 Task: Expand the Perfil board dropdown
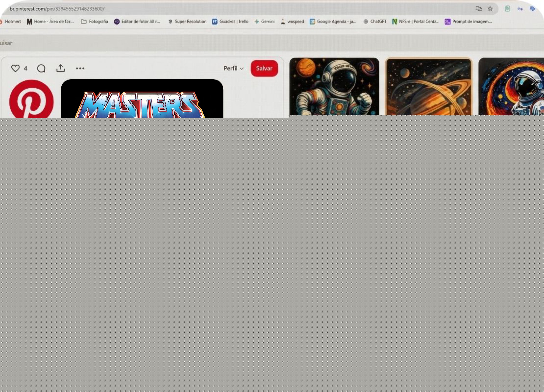[234, 68]
